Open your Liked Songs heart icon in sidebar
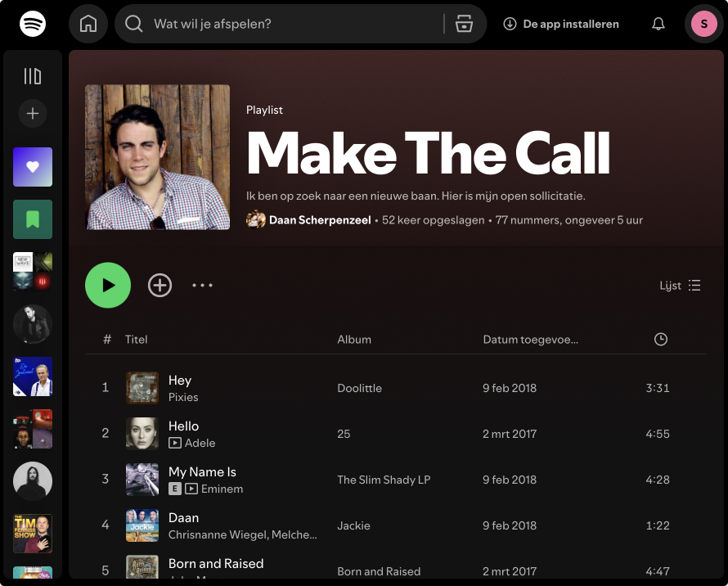Image resolution: width=728 pixels, height=586 pixels. 33,167
